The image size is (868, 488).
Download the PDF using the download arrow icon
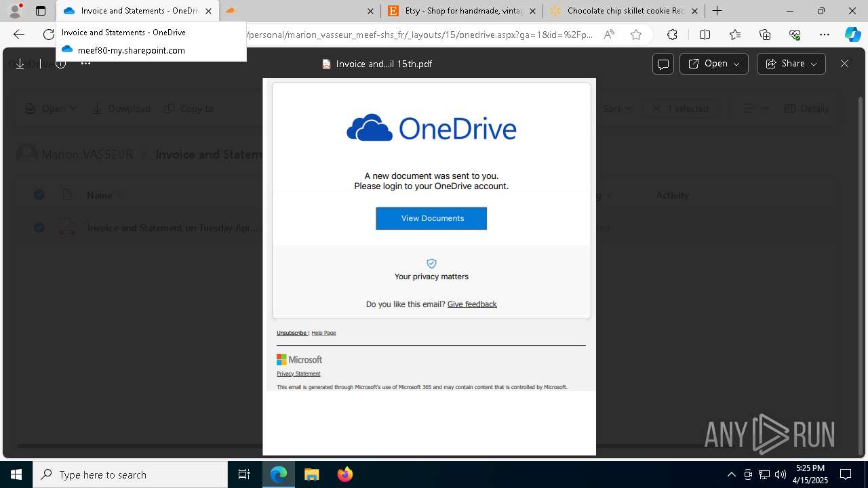(20, 64)
